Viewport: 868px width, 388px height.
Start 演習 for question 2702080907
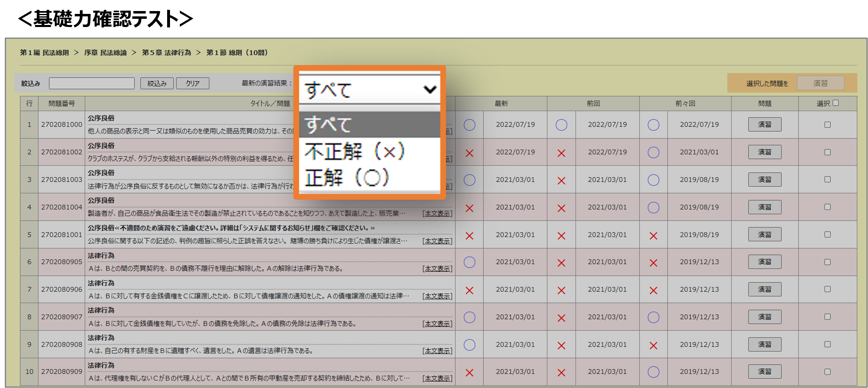764,316
